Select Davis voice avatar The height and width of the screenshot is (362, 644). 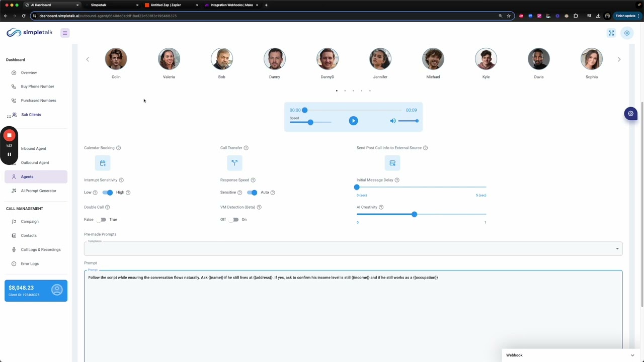[x=539, y=59]
